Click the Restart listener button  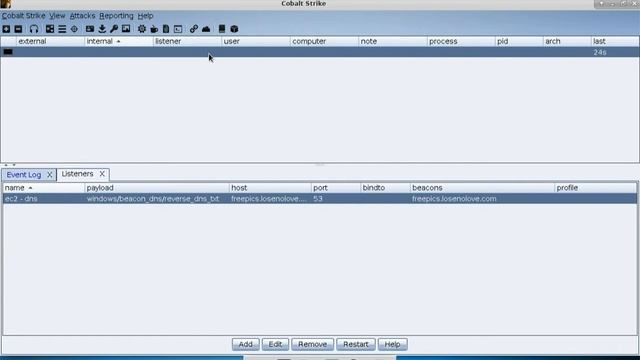[x=356, y=344]
